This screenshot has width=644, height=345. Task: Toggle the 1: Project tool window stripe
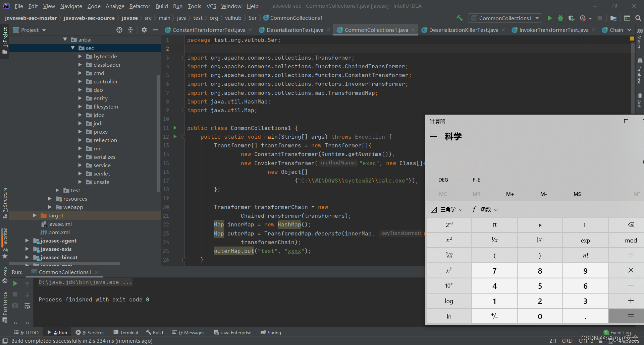(x=5, y=41)
